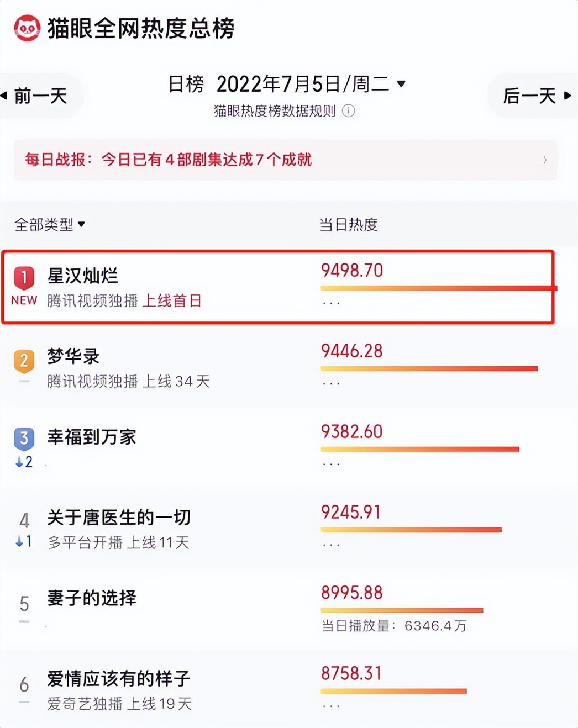This screenshot has width=578, height=728.
Task: Click the 关于唐医生的一切 title
Action: pos(119,518)
